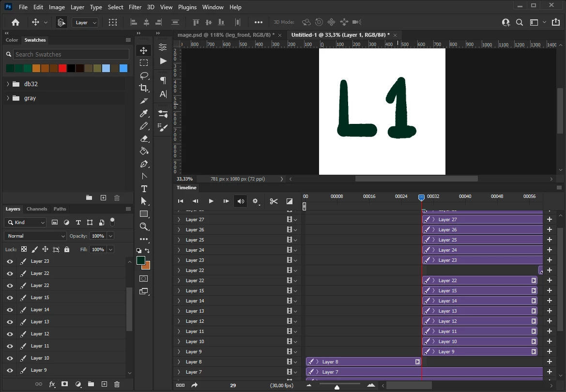
Task: Select the Pen tool
Action: pos(144,164)
